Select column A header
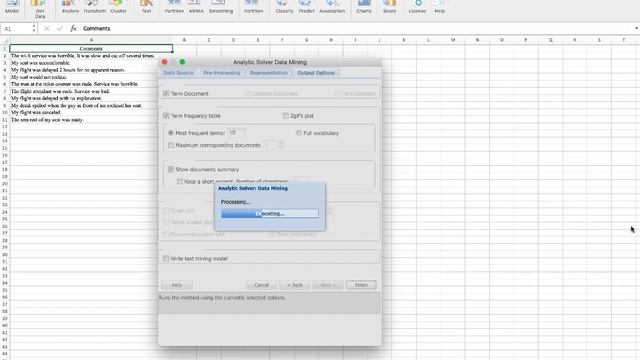The height and width of the screenshot is (360, 640). (x=91, y=40)
